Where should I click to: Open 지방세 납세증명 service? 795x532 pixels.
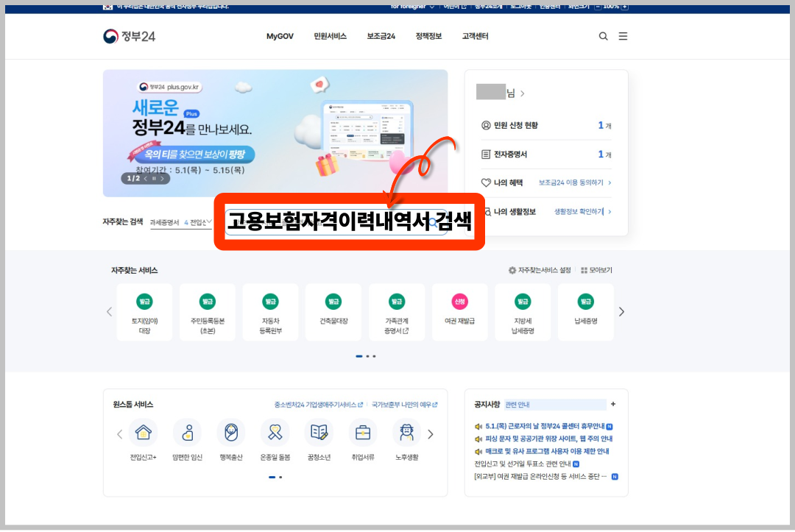(x=522, y=312)
